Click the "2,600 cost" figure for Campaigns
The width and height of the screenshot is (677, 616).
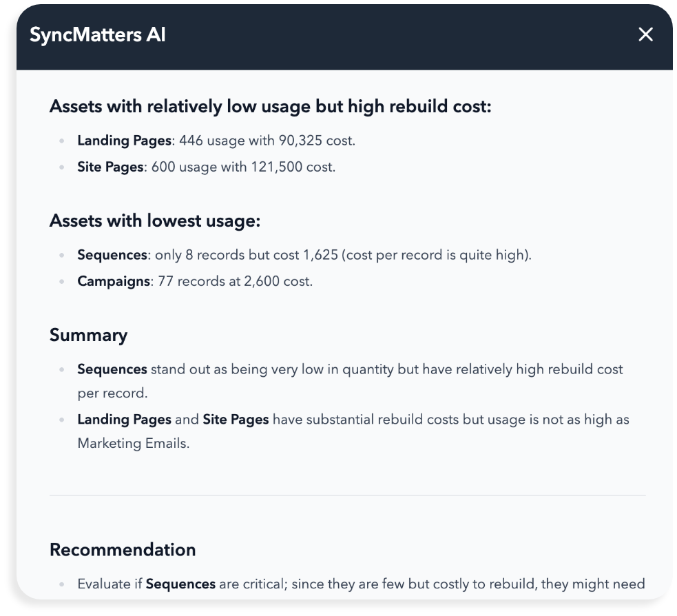point(277,281)
